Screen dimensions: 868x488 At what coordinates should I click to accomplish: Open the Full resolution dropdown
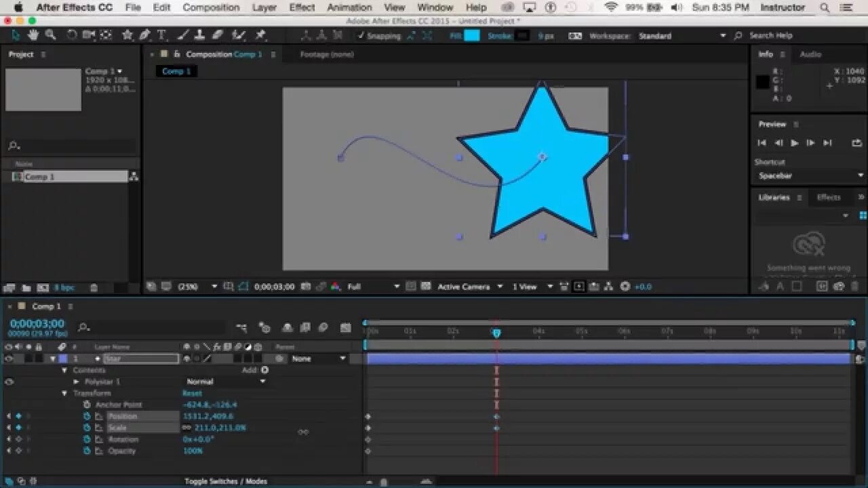374,287
